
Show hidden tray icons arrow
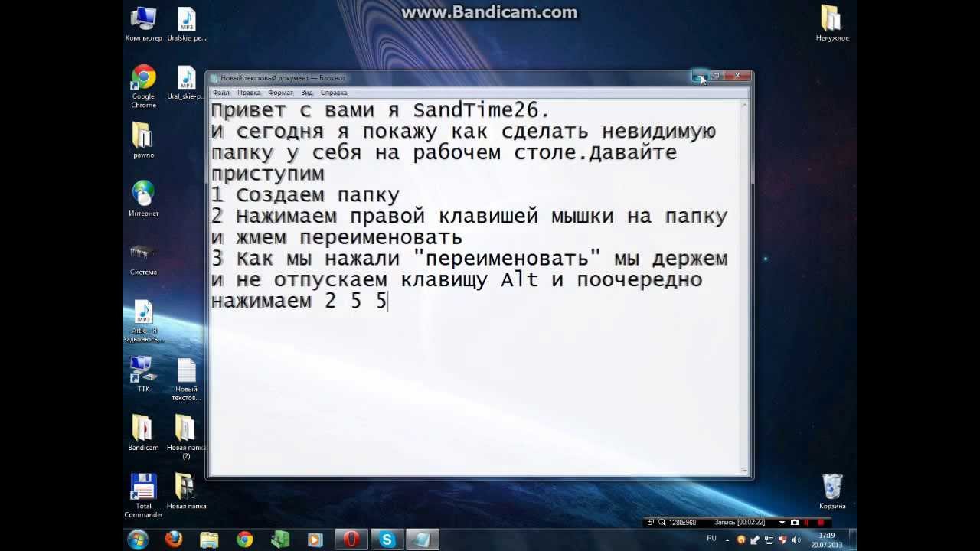coord(727,540)
